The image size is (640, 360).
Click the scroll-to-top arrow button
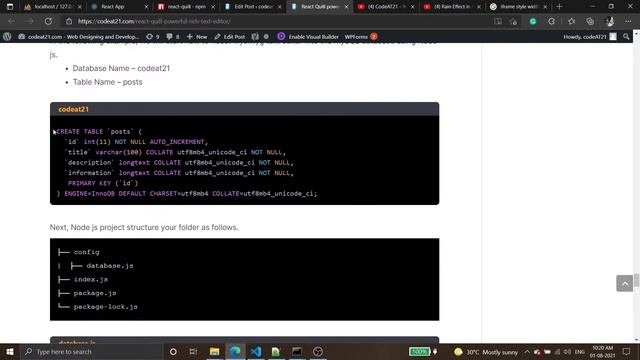click(624, 283)
